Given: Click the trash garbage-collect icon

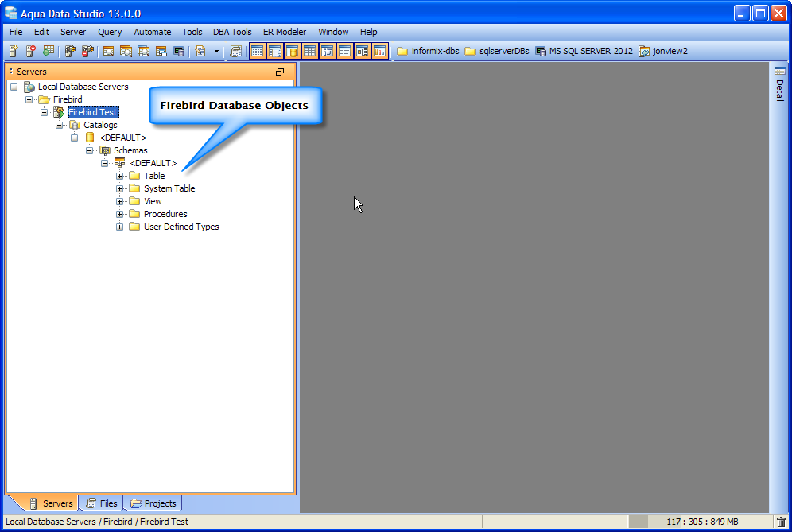Looking at the screenshot, I should (x=782, y=522).
